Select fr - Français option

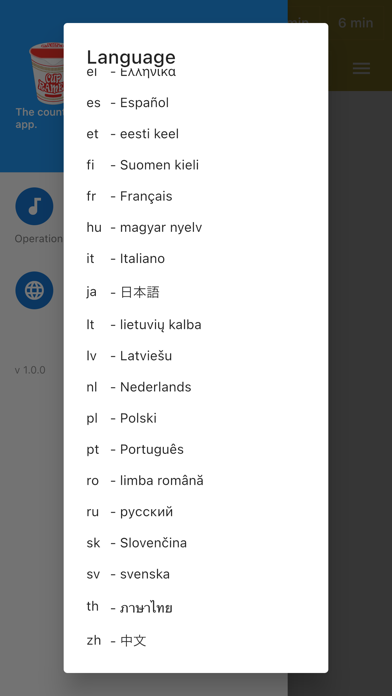(x=196, y=196)
